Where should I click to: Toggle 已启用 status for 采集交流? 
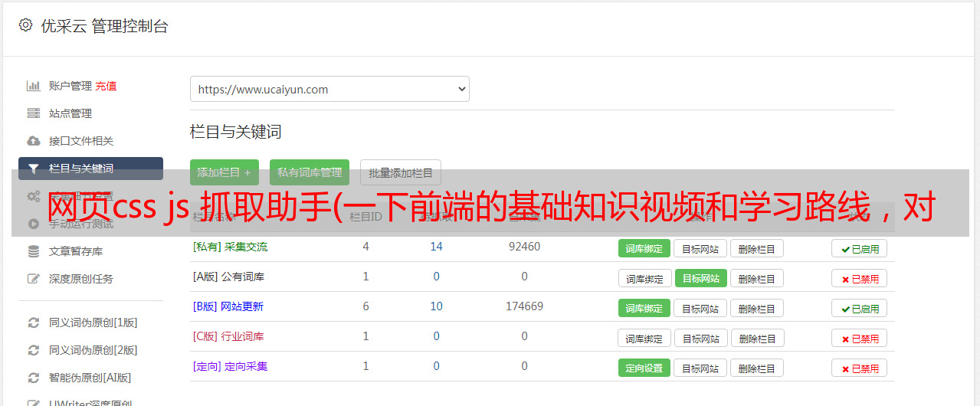click(x=860, y=248)
